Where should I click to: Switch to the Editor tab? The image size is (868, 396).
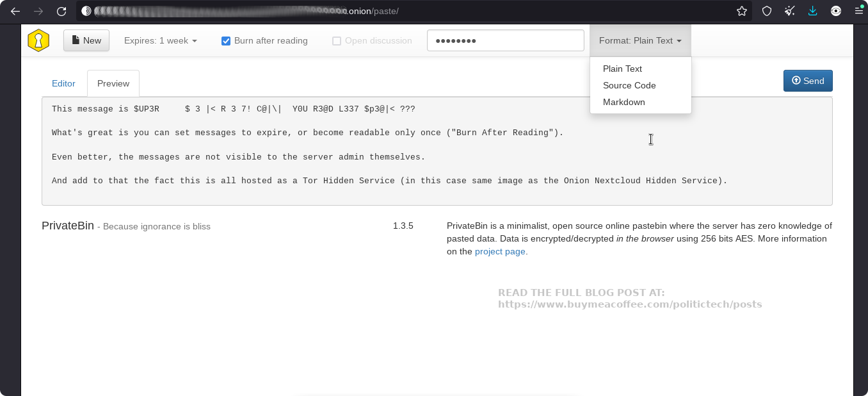[x=63, y=83]
